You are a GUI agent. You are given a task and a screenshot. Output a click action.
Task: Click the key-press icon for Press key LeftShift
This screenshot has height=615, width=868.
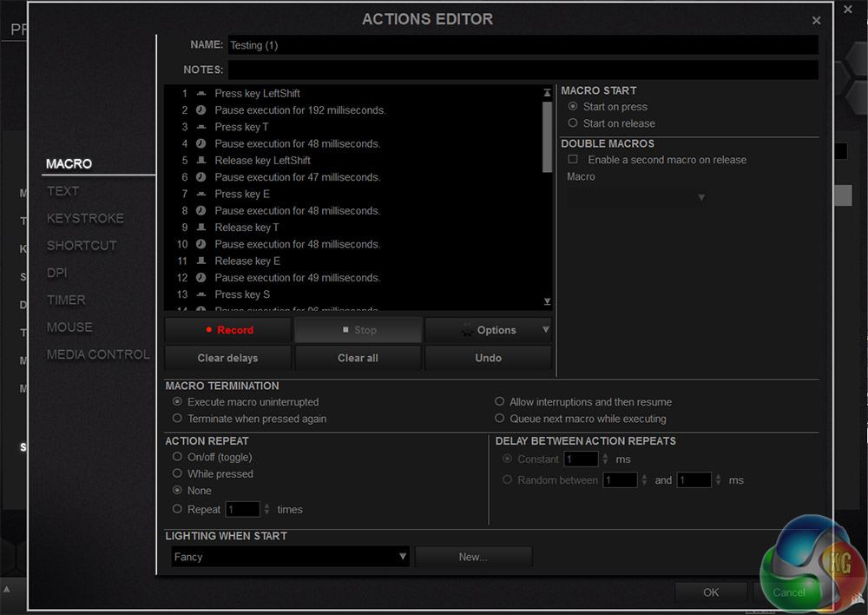click(201, 94)
